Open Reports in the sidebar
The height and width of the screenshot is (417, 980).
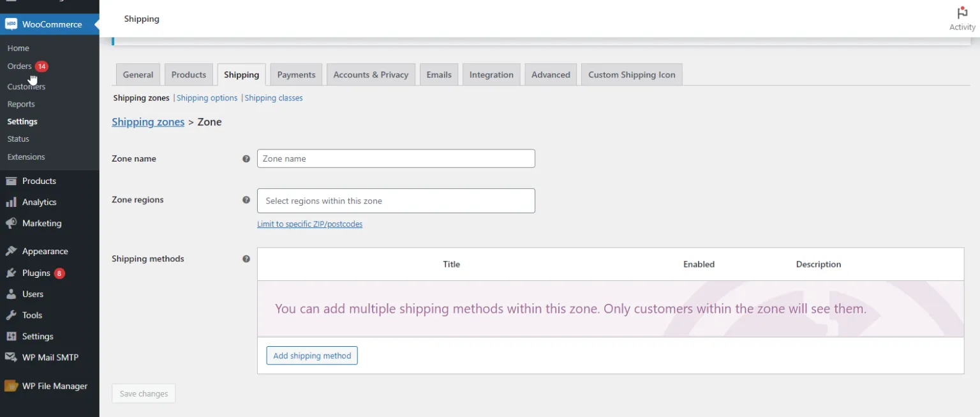pyautogui.click(x=21, y=104)
